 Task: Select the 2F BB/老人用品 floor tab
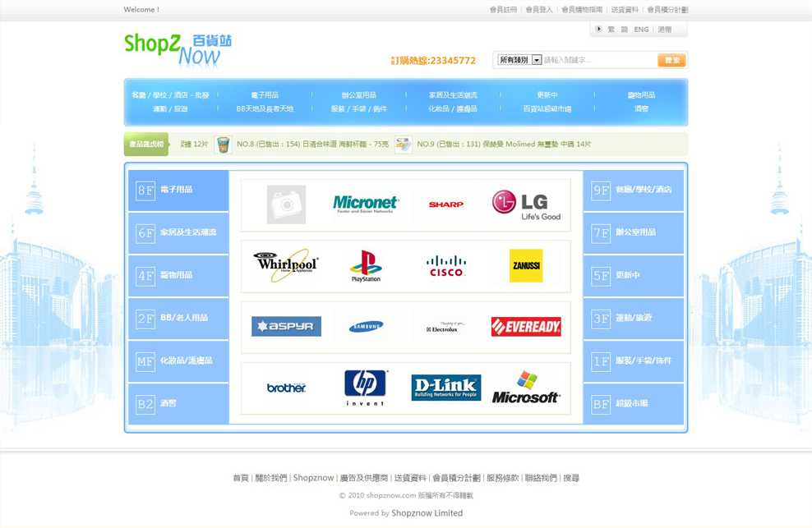[178, 319]
